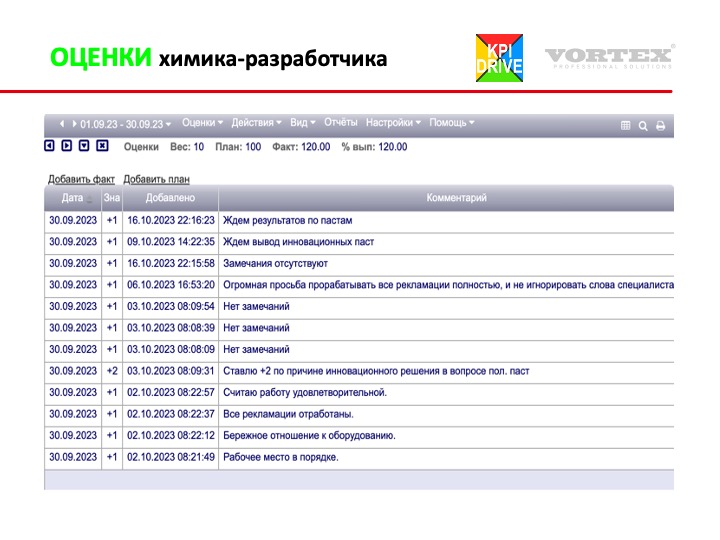
Task: Select comment 'Замечания отсутствуют'
Action: (276, 264)
